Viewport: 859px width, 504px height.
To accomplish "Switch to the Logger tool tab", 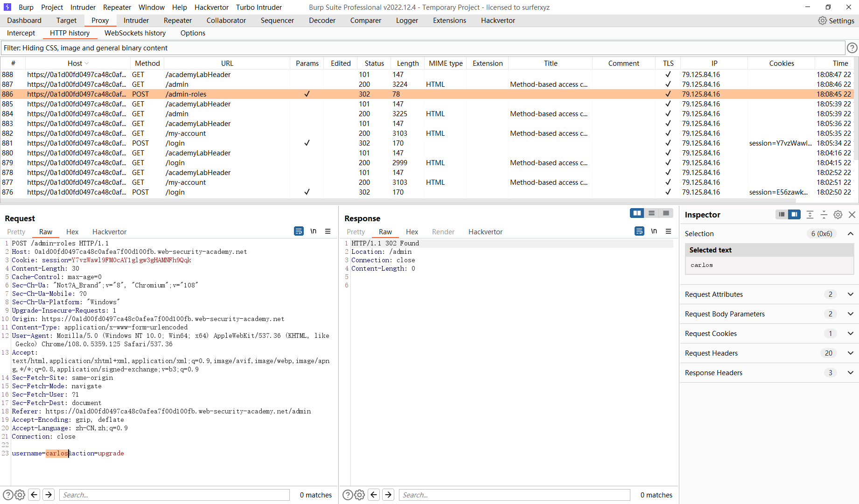I will coord(407,21).
